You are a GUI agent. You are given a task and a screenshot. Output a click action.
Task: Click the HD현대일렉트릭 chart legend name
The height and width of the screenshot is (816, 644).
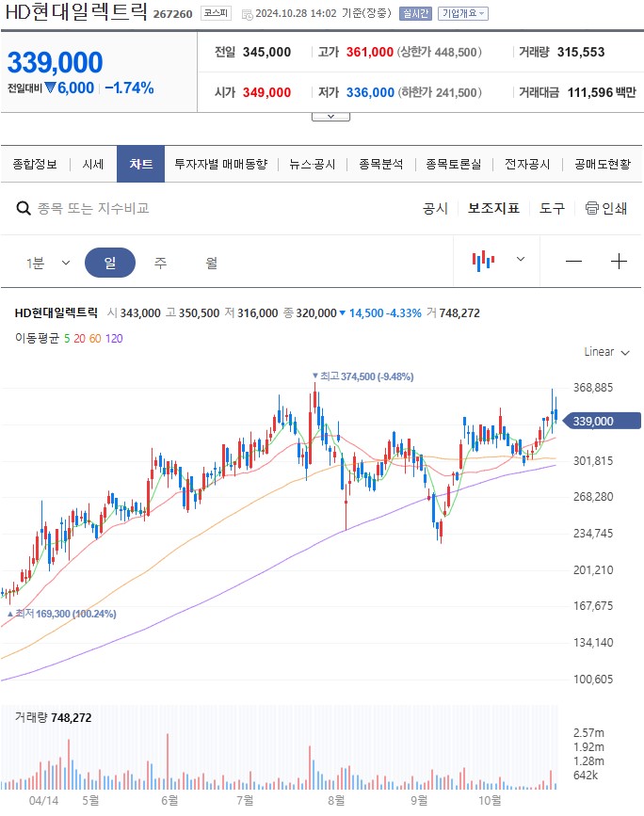point(56,312)
